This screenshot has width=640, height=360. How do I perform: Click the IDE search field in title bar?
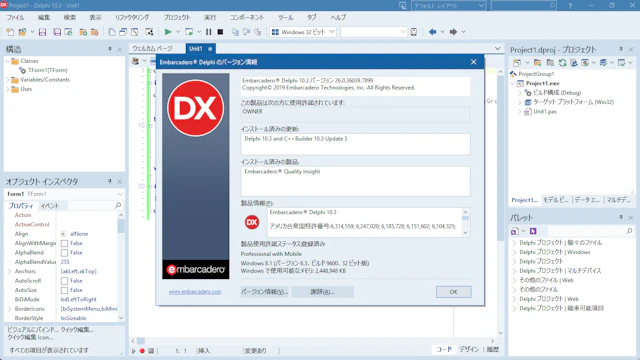click(524, 6)
